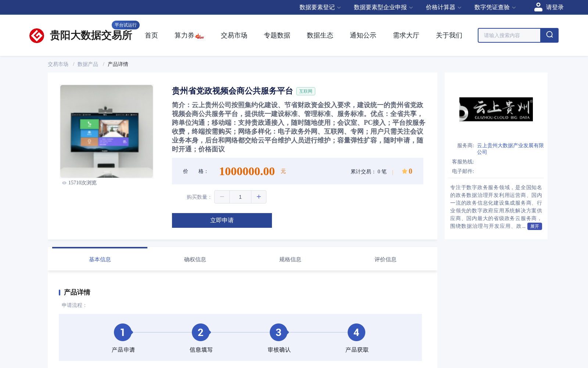Image resolution: width=588 pixels, height=368 pixels.
Task: Click the quantity input field showing 1
Action: pos(240,197)
